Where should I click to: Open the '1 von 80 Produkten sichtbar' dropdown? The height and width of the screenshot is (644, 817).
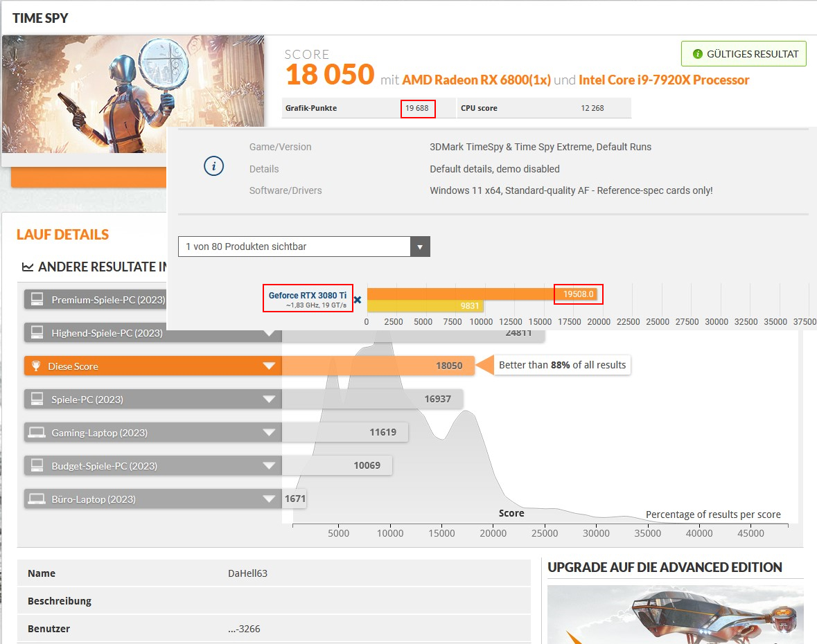coord(304,247)
